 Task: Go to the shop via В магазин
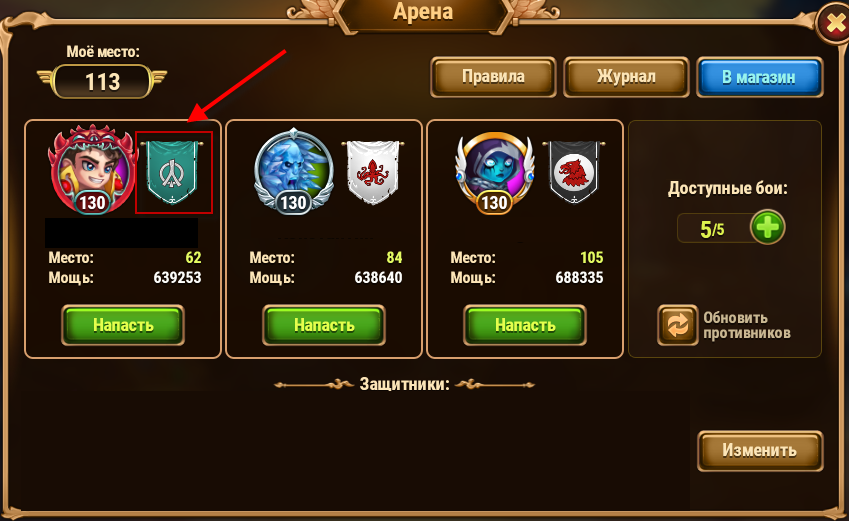point(759,77)
